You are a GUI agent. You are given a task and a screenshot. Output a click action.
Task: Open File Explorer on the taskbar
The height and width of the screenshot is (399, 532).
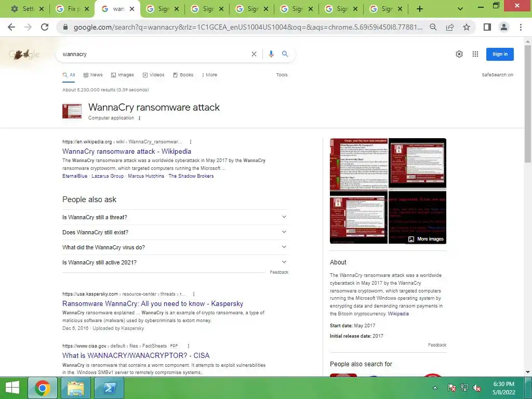tap(76, 388)
